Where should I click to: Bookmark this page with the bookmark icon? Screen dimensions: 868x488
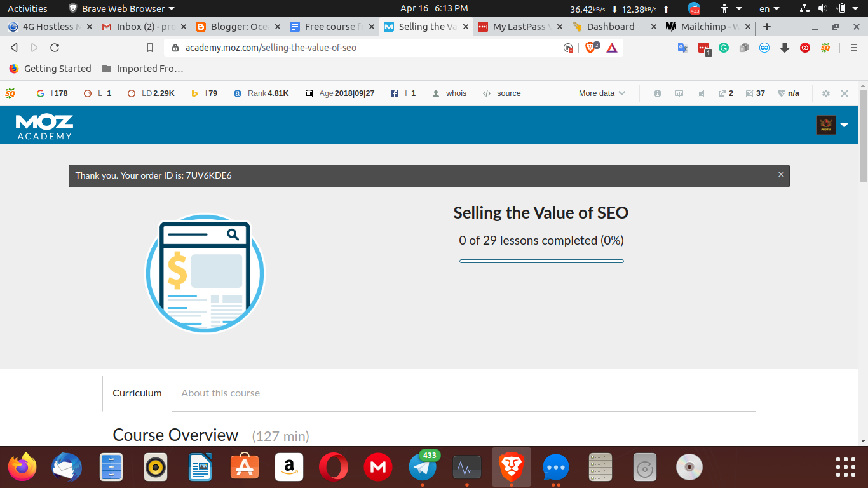coord(150,48)
